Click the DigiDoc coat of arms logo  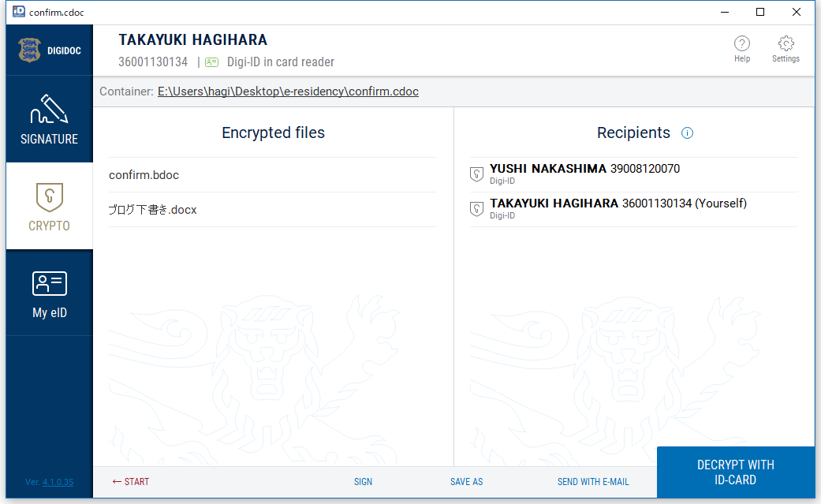click(x=29, y=50)
